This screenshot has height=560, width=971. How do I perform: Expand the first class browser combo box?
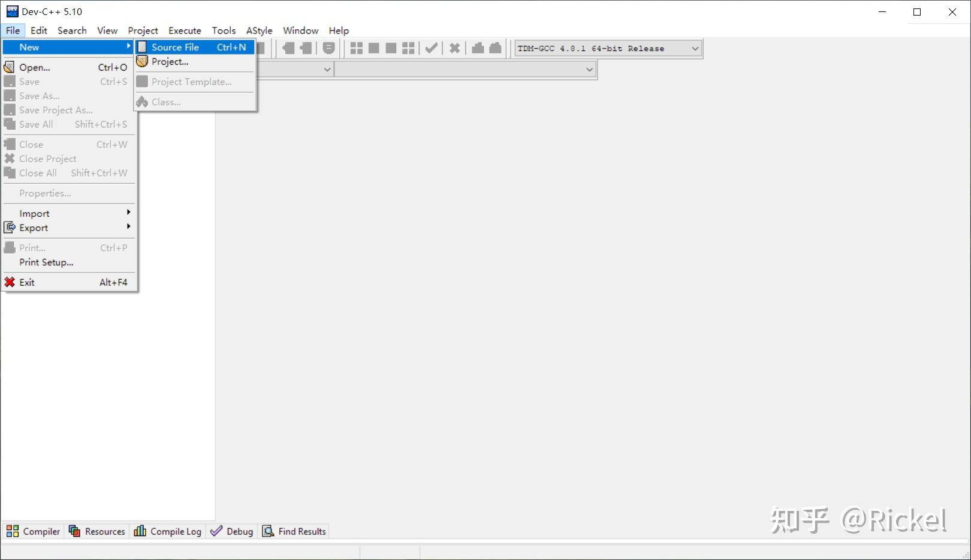click(x=327, y=69)
